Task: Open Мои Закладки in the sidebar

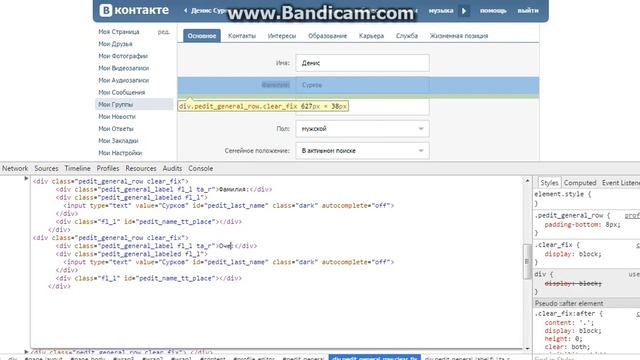Action: pyautogui.click(x=118, y=141)
